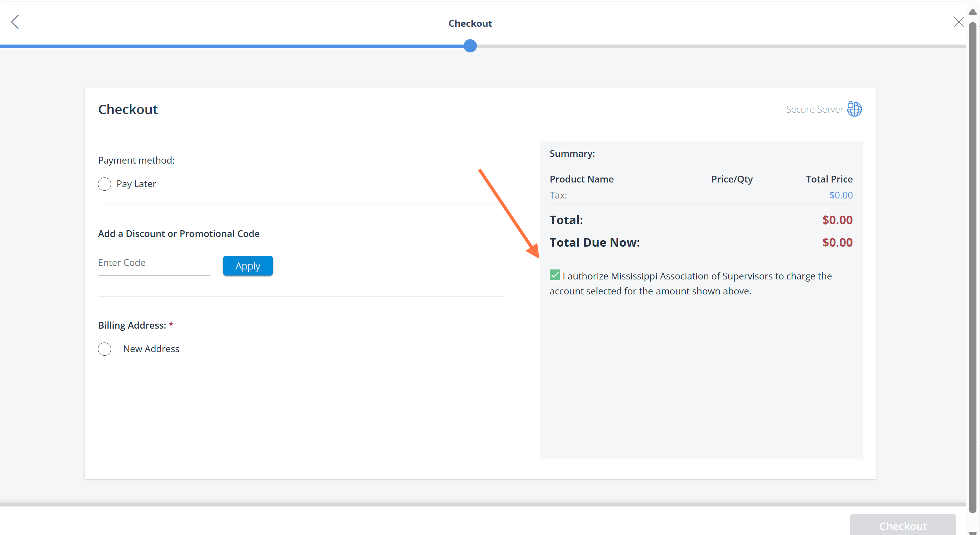Close the checkout dialog with the X
The height and width of the screenshot is (535, 980).
point(958,22)
